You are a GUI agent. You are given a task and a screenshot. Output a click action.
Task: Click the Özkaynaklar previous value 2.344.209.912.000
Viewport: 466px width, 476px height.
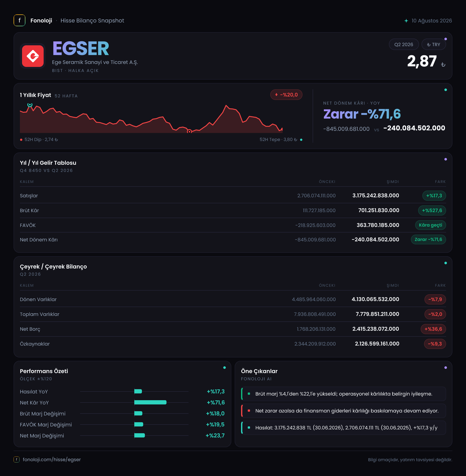click(315, 344)
